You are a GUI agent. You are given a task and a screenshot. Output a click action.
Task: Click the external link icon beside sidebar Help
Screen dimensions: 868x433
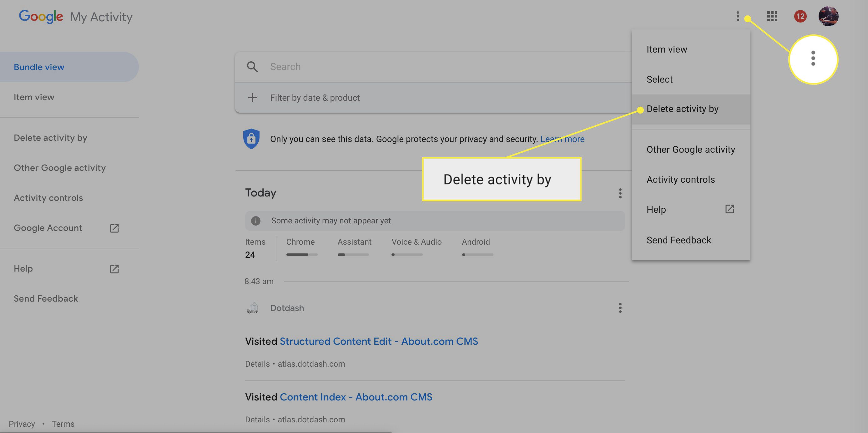pyautogui.click(x=114, y=269)
